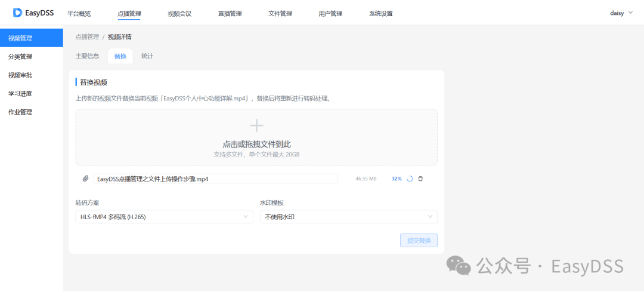Screen dimensions: 644x292
Task: Click the paperclip attachment icon
Action: click(85, 179)
